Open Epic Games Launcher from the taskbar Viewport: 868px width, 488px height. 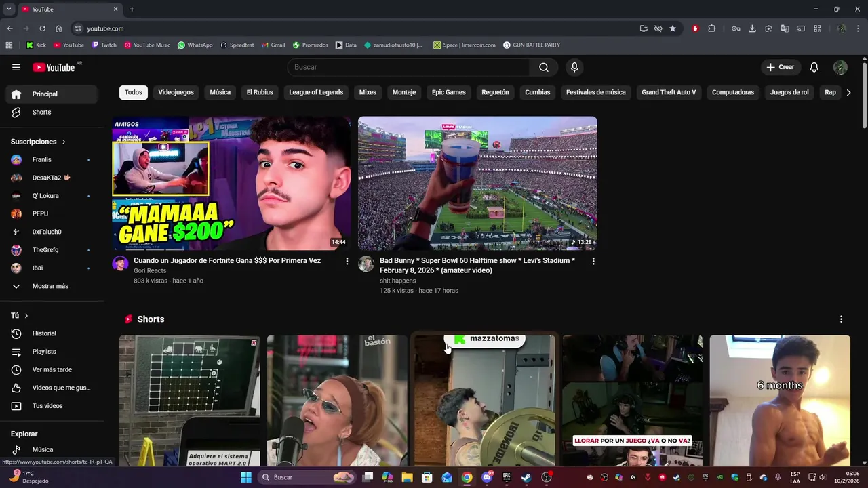click(507, 477)
